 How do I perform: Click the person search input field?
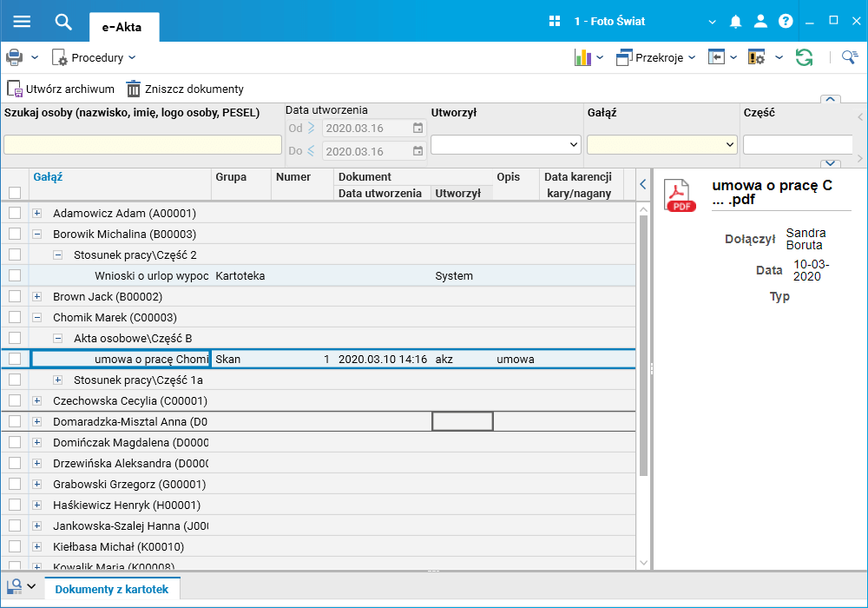click(142, 145)
